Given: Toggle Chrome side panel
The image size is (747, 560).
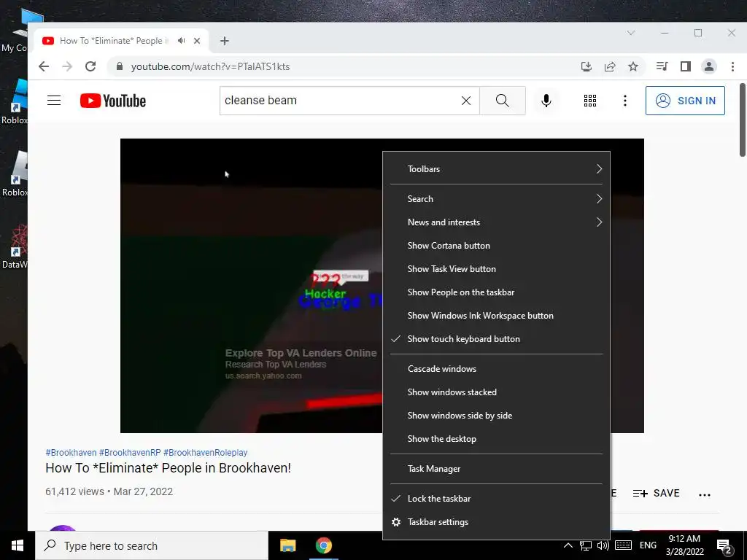Looking at the screenshot, I should click(x=685, y=66).
